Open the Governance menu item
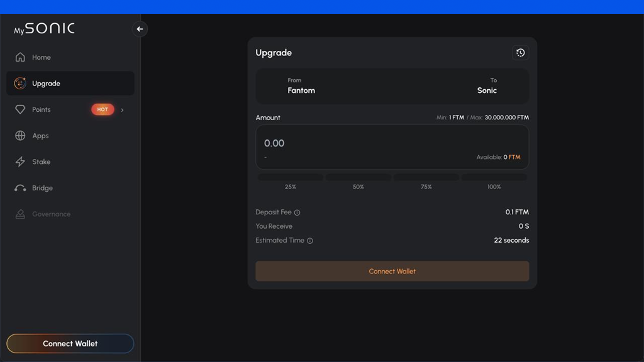This screenshot has height=362, width=644. click(x=70, y=214)
